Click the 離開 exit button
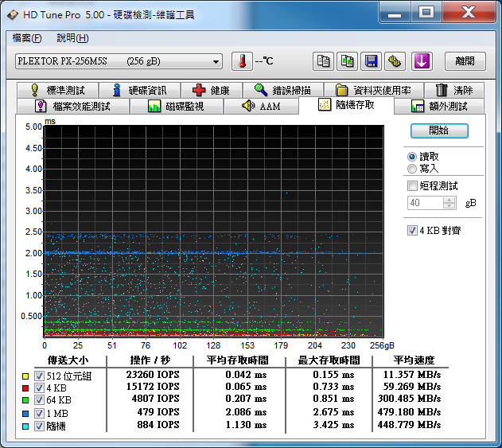 (x=465, y=61)
